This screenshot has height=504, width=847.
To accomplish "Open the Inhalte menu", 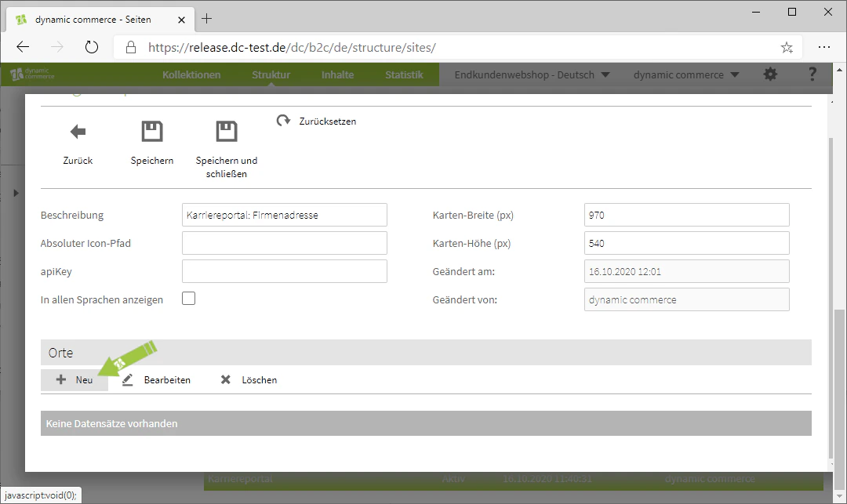I will pos(337,75).
